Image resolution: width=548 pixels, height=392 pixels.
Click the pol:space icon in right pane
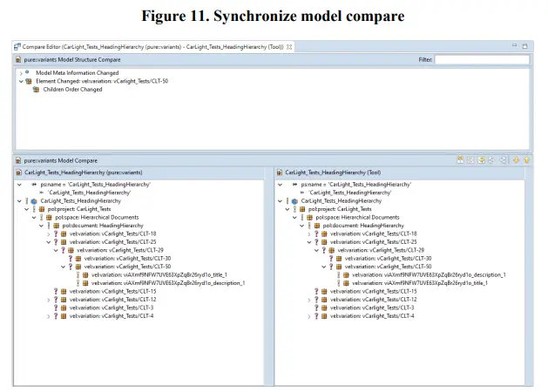(x=309, y=217)
